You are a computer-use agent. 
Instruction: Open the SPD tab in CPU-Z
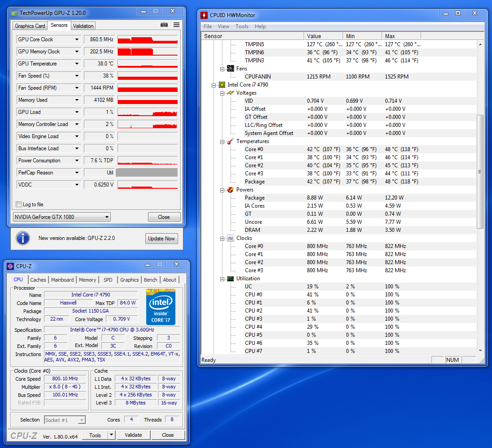coord(108,279)
